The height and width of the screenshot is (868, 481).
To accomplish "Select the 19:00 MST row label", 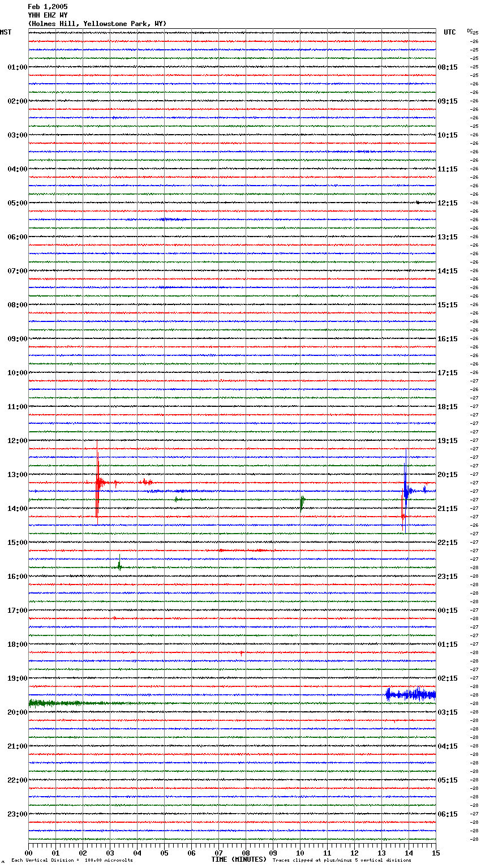I will [x=17, y=678].
